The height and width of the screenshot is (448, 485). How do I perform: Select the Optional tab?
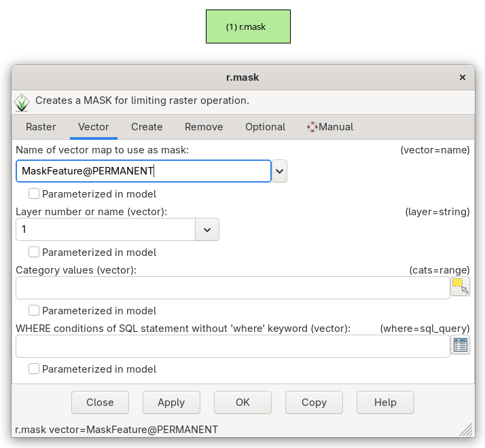265,127
